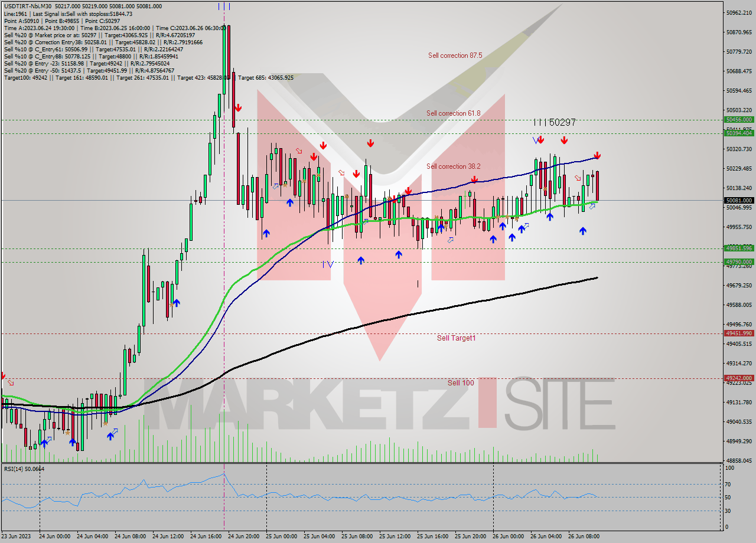Click the green 49790.000 price tag
Image resolution: width=756 pixels, height=543 pixels.
point(738,261)
